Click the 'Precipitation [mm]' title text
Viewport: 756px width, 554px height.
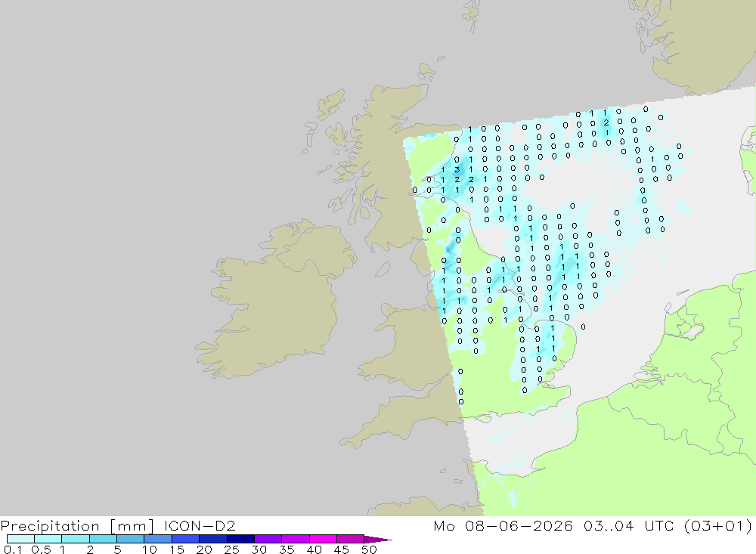tap(77, 526)
